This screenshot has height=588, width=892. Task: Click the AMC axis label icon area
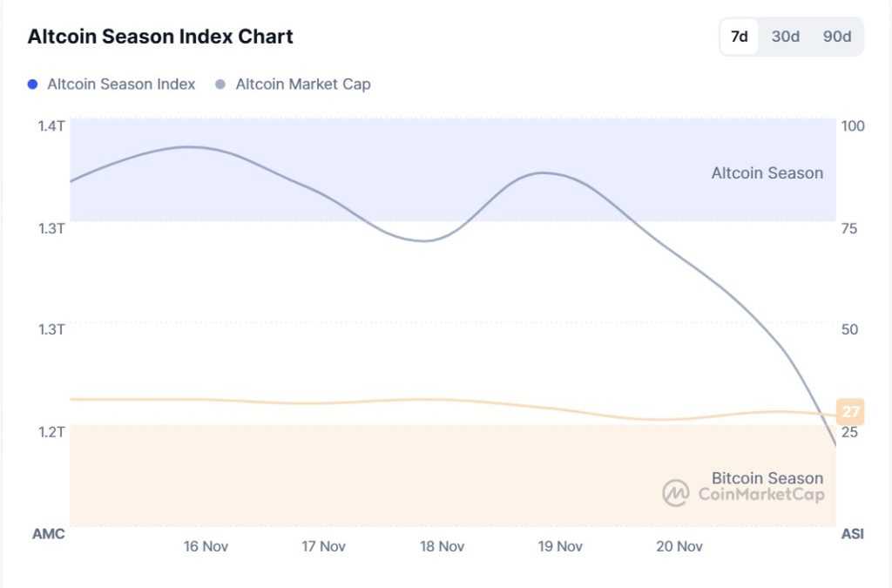48,534
